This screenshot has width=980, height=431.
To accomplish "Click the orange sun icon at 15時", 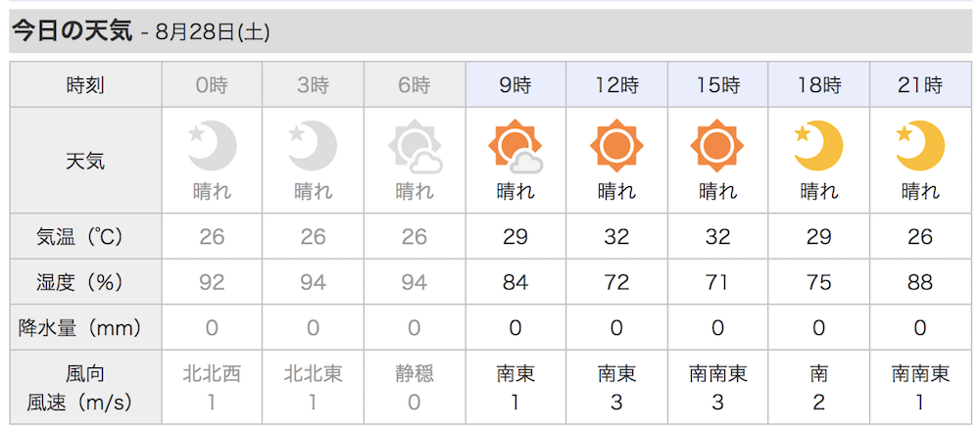I will (717, 146).
